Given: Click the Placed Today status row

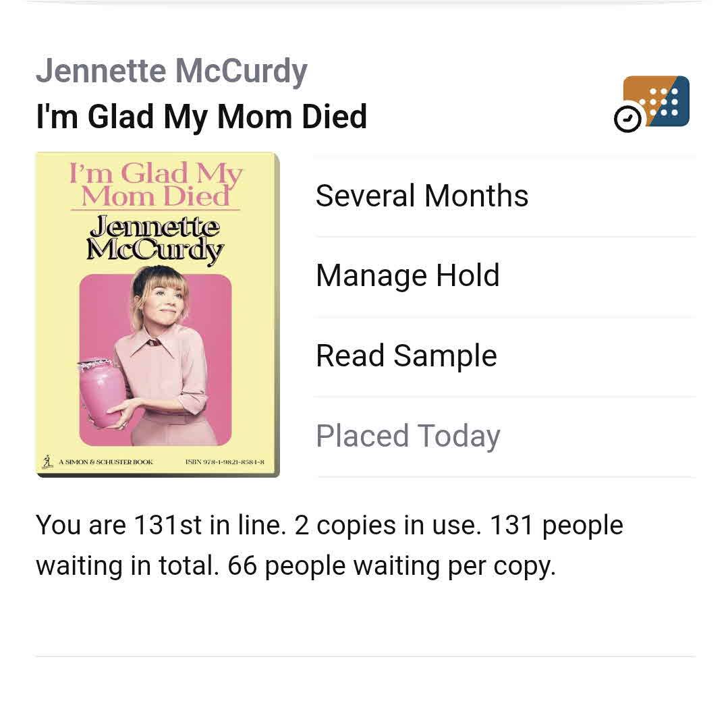Looking at the screenshot, I should coord(408,435).
